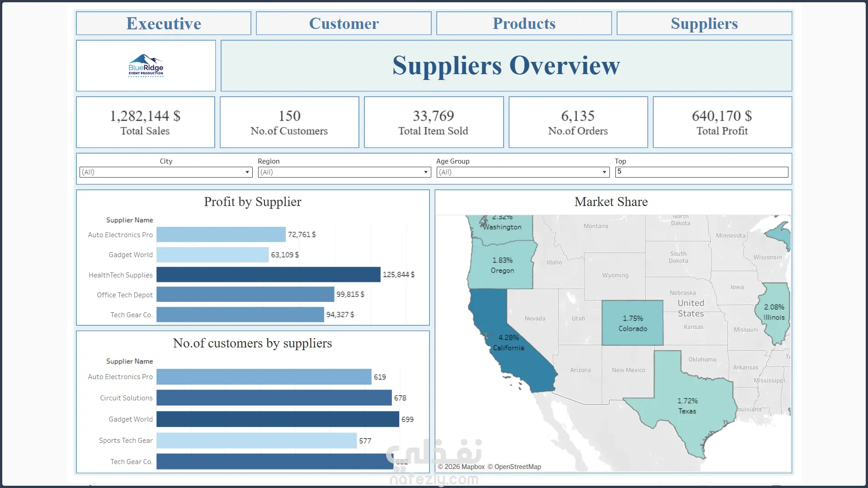Click Oregon state on the map

(x=502, y=266)
